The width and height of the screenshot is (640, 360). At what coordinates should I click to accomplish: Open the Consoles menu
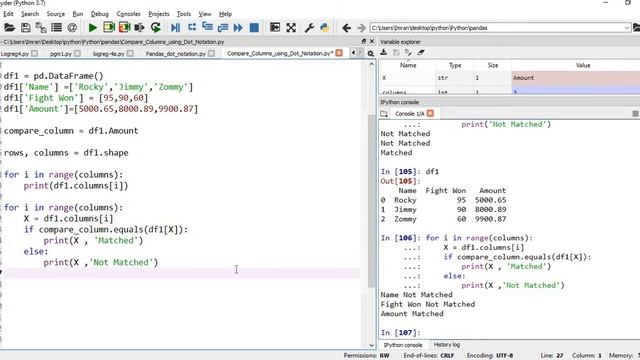[x=129, y=14]
